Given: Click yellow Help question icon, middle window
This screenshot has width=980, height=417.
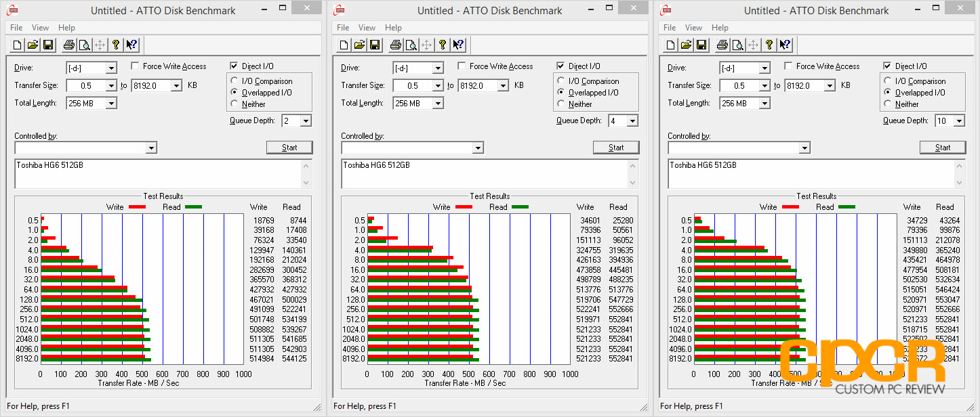Looking at the screenshot, I should [x=443, y=45].
